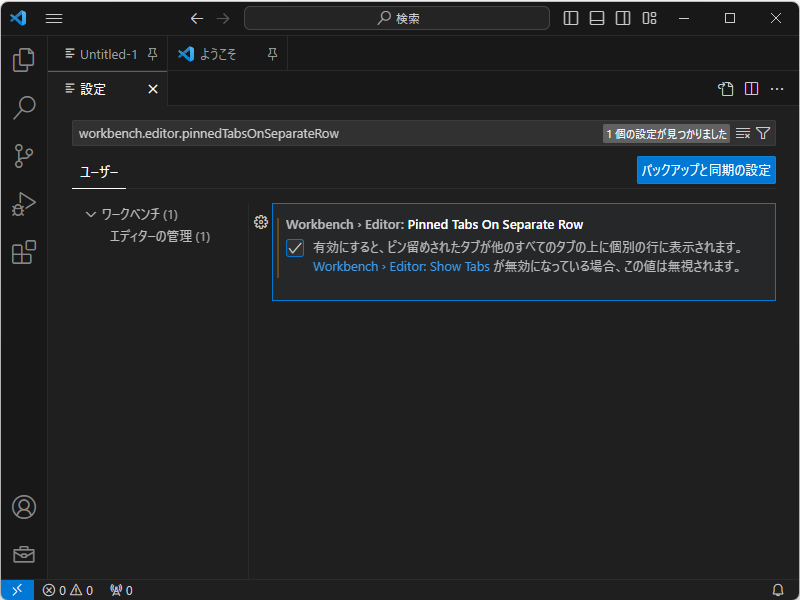Open notifications bell in status bar

[x=778, y=590]
